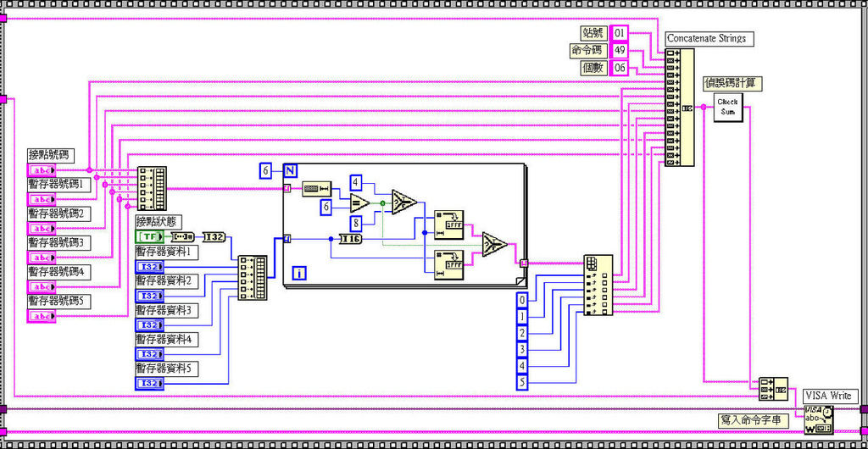Select the 暫存器資料2 I32 terminal

tap(149, 296)
